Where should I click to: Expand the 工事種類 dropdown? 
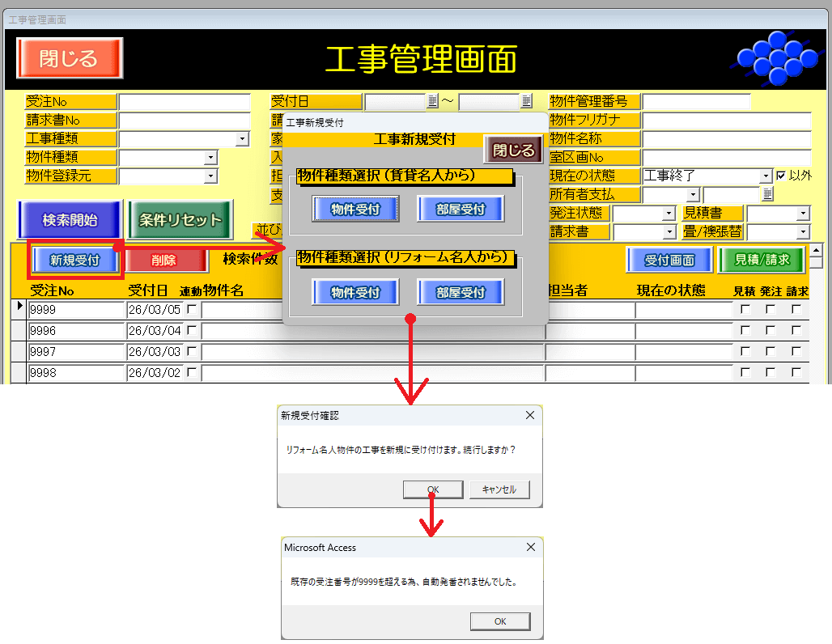click(x=243, y=139)
